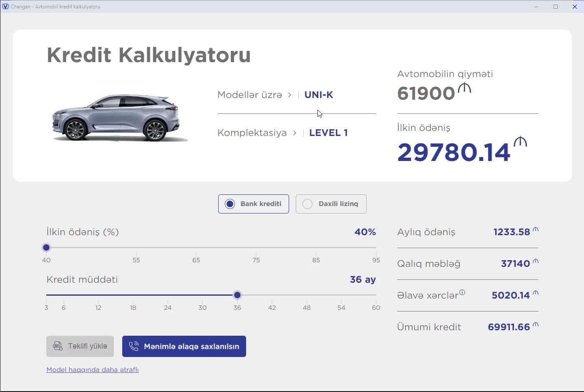Image resolution: width=584 pixels, height=392 pixels.
Task: Set credit term slider to 24 months
Action: (168, 295)
